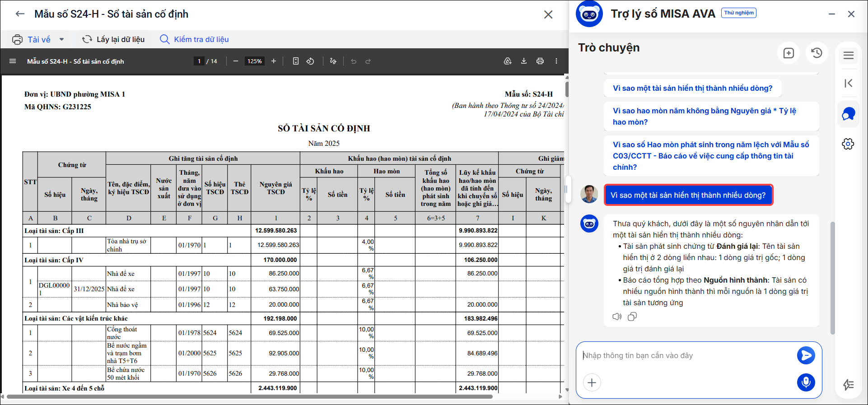Viewport: 868px width, 405px height.
Task: Zoom in the PDF with plus
Action: [x=274, y=61]
